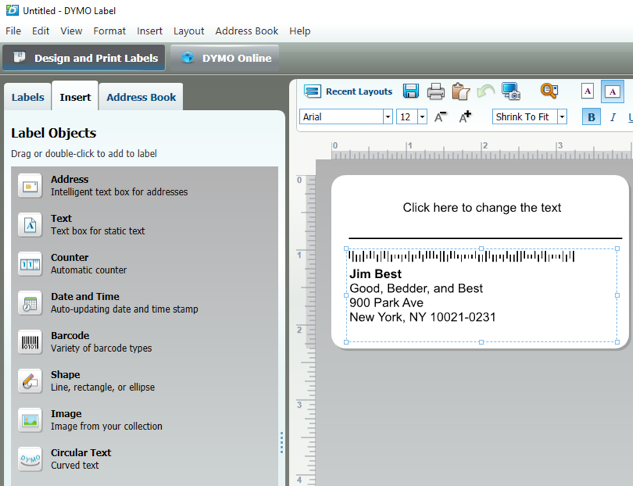Select portrait label orientation
633x486 pixels.
pyautogui.click(x=588, y=92)
